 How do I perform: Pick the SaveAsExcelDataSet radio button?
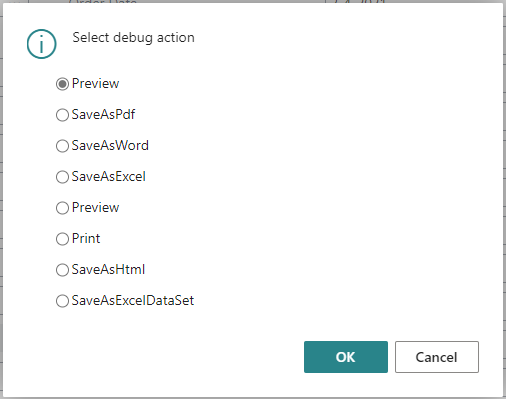pos(62,301)
